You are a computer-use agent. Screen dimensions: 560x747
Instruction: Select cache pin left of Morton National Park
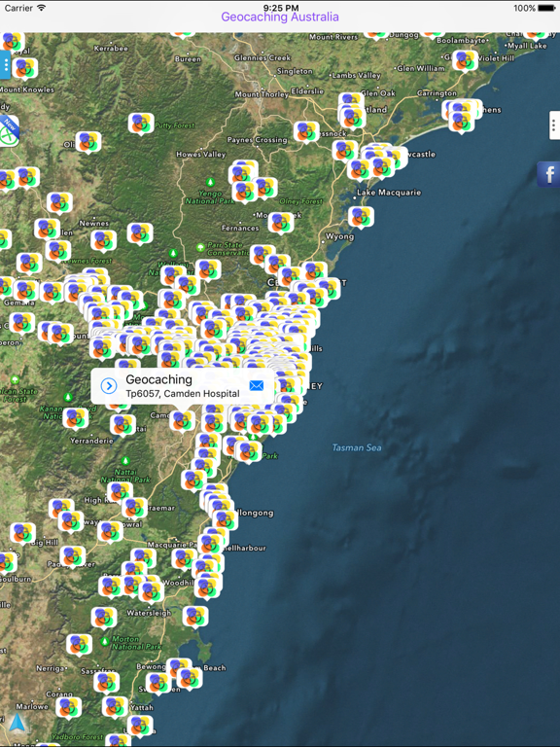tap(79, 645)
